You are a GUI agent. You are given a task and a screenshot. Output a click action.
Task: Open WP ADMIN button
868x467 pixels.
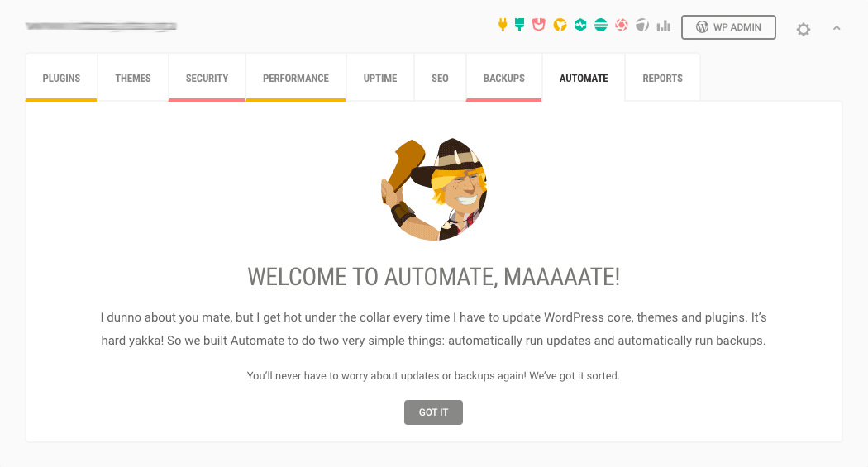pos(728,27)
